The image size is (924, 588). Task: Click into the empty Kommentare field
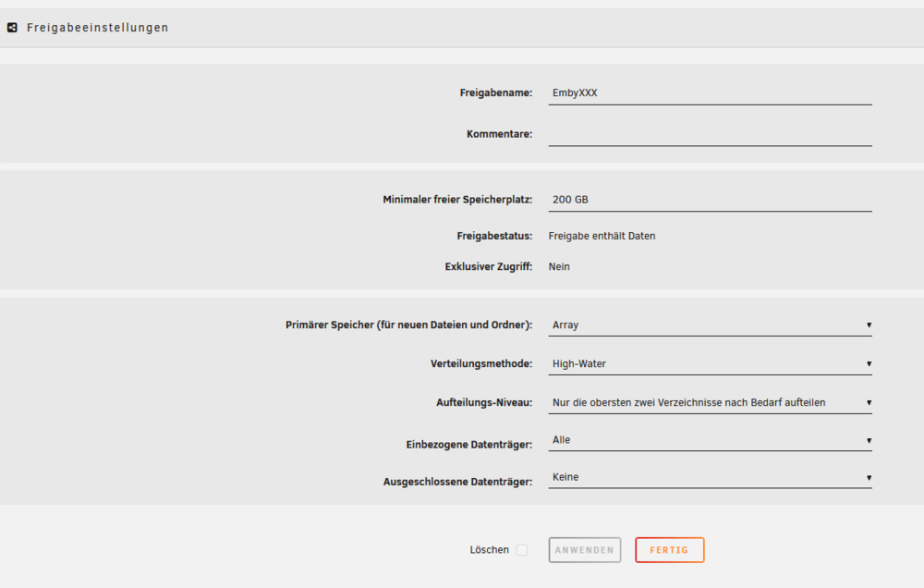[710, 134]
